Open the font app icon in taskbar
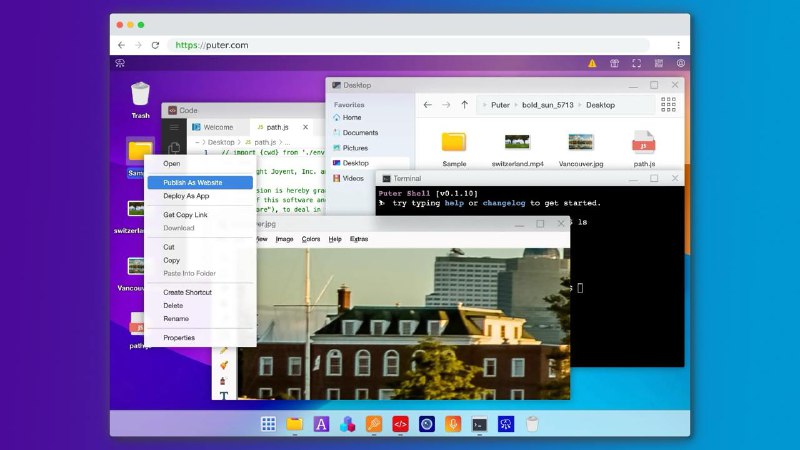The height and width of the screenshot is (450, 800). point(321,424)
